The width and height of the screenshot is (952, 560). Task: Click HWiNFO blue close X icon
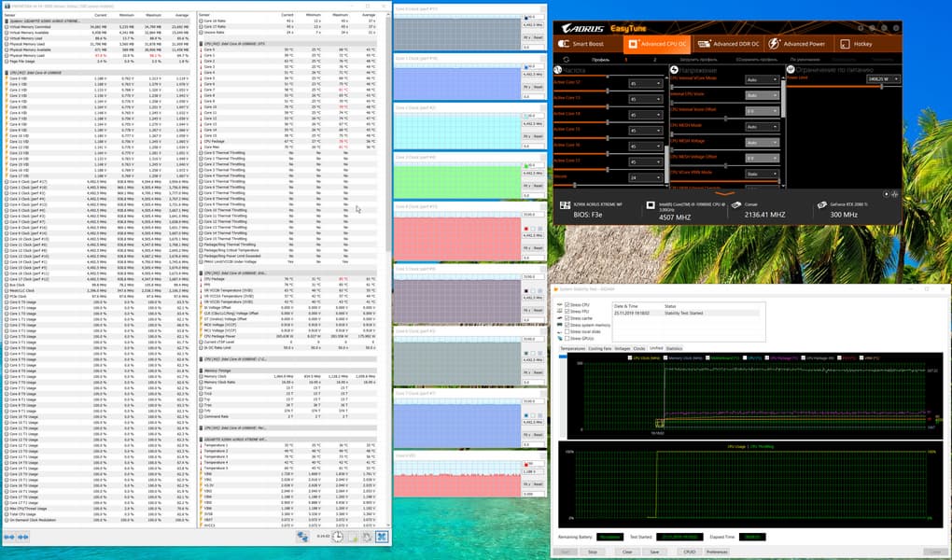point(382,537)
